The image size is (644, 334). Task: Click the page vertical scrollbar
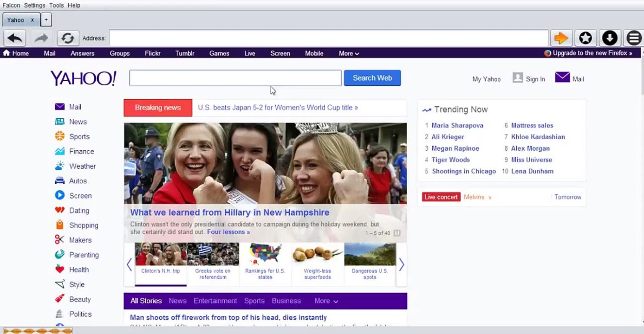click(642, 186)
